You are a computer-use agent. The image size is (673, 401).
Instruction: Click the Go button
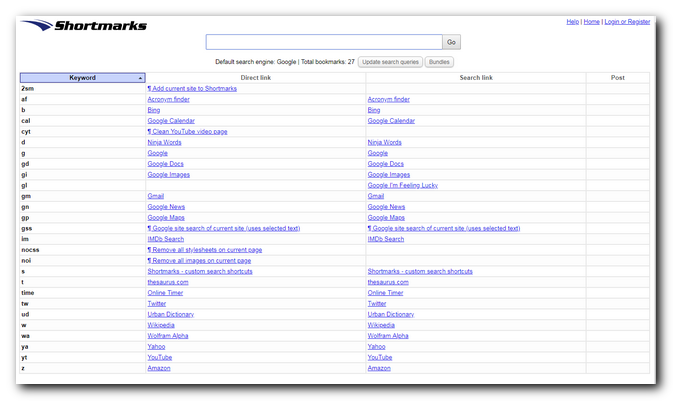(451, 42)
